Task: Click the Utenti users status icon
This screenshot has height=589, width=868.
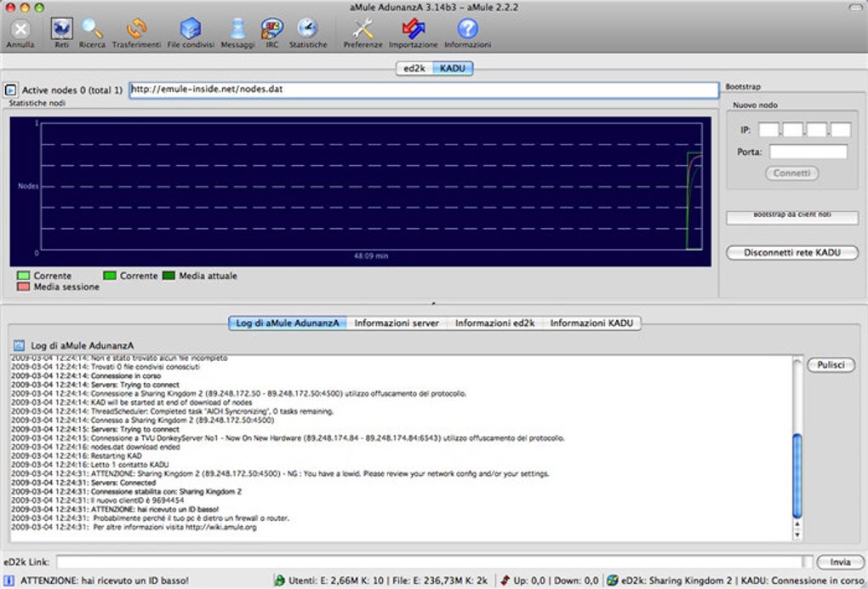Action: (280, 580)
